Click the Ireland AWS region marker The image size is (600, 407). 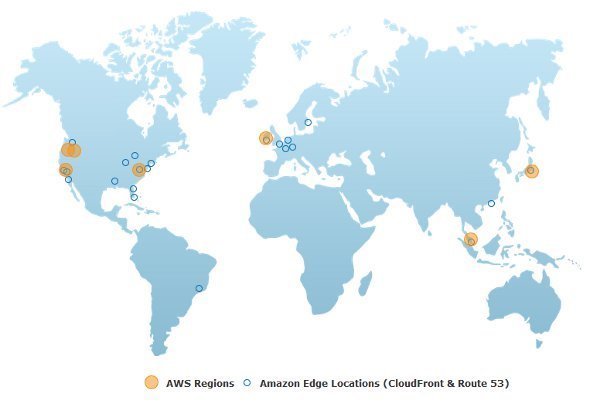(266, 139)
